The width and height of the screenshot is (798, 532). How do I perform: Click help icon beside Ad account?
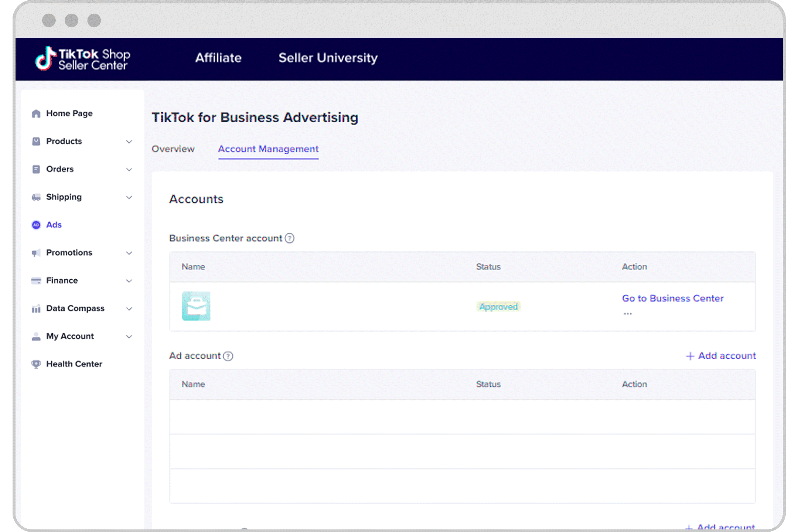tap(228, 356)
